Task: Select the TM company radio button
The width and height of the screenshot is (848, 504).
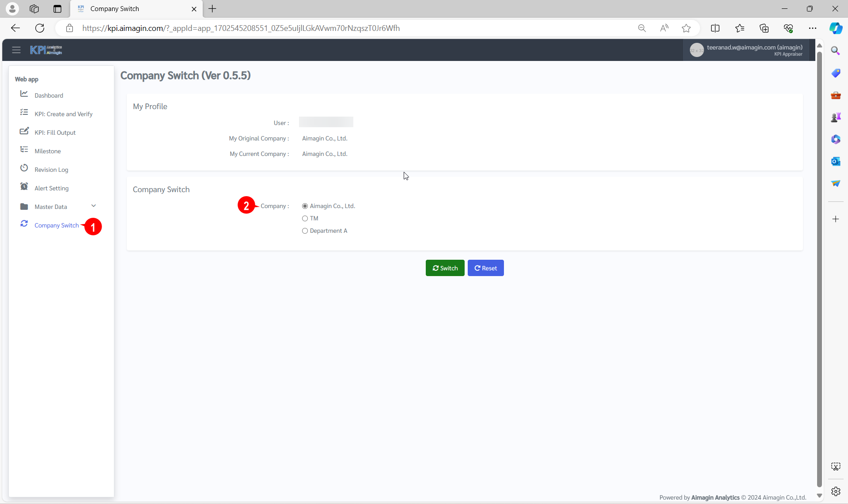Action: pyautogui.click(x=305, y=219)
